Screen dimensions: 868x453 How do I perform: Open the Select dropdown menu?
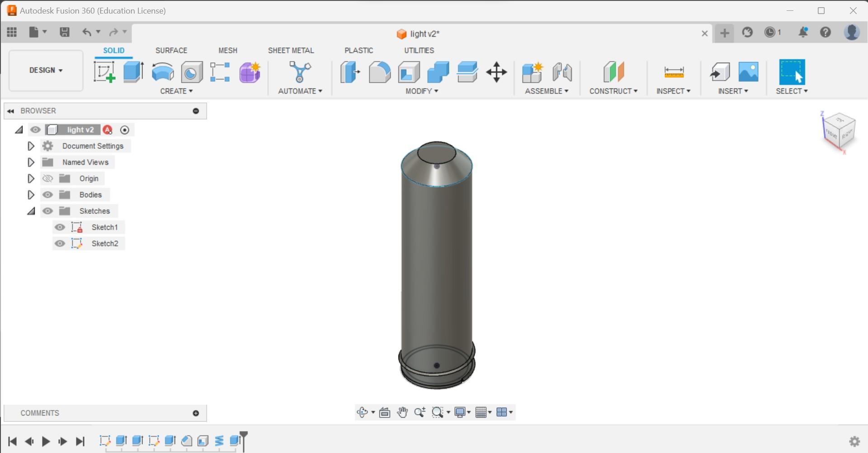792,91
